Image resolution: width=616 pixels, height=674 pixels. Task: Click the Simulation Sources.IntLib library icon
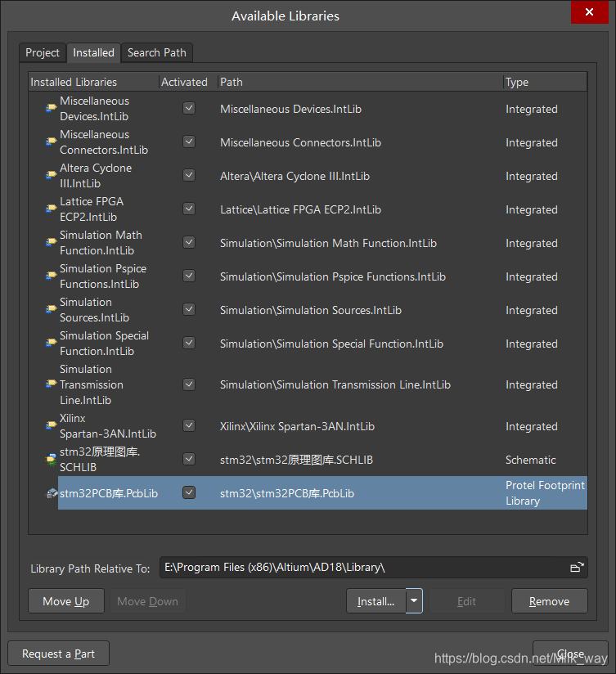point(52,309)
